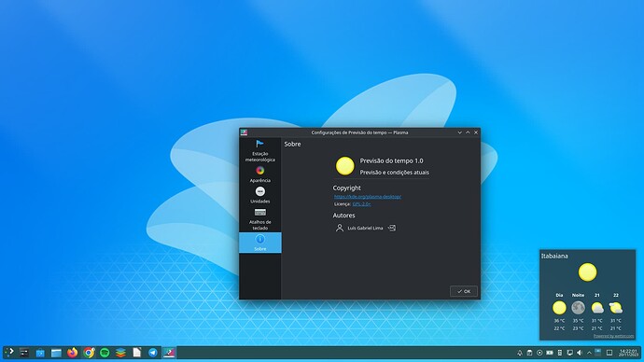This screenshot has height=362, width=644.
Task: Open Telegram from the taskbar
Action: pyautogui.click(x=153, y=353)
